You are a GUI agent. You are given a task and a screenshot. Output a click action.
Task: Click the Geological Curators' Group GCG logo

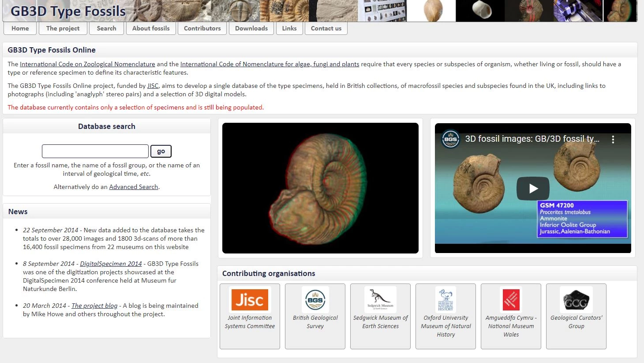[x=576, y=300]
